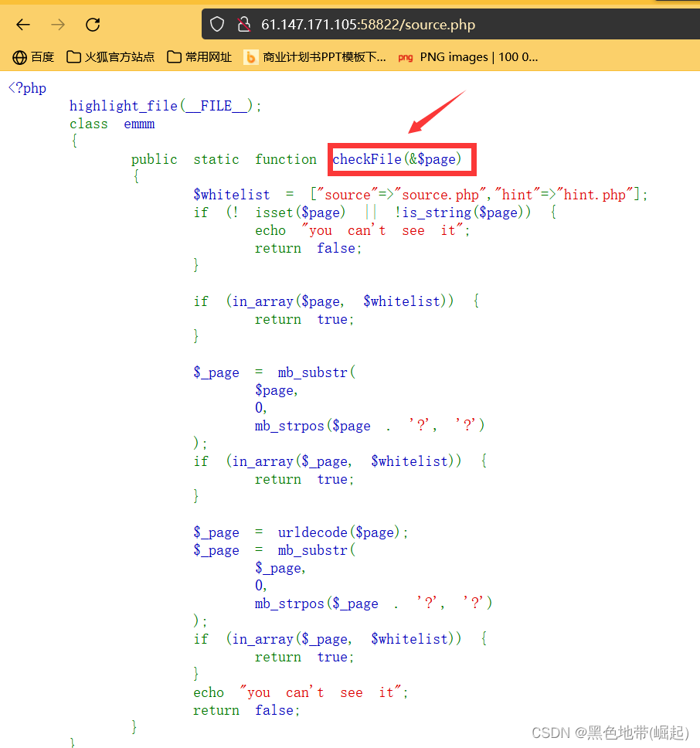Image resolution: width=700 pixels, height=748 pixels.
Task: Open the PNG images bookmark
Action: click(x=468, y=57)
